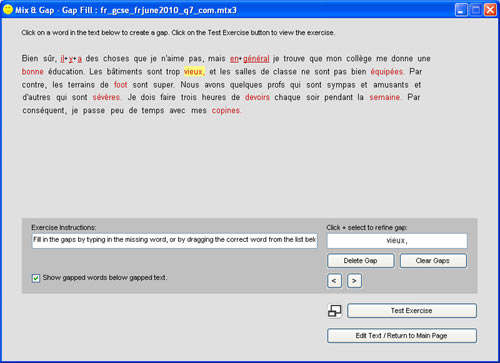Go to next gap with > button
Viewport: 500px width, 363px height.
pos(354,281)
